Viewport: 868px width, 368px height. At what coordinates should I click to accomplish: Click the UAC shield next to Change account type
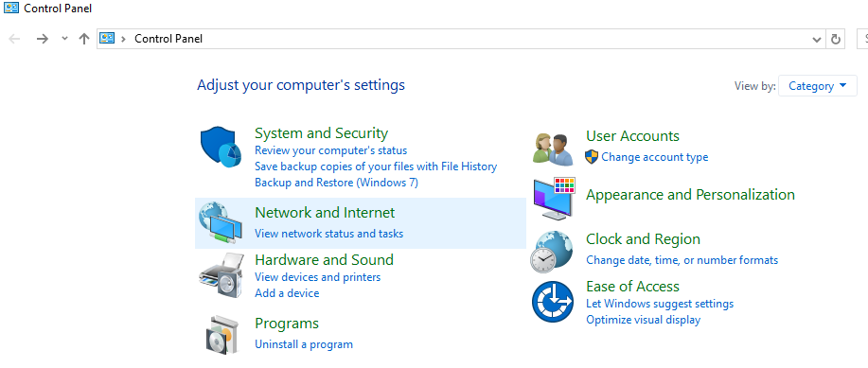coord(592,157)
